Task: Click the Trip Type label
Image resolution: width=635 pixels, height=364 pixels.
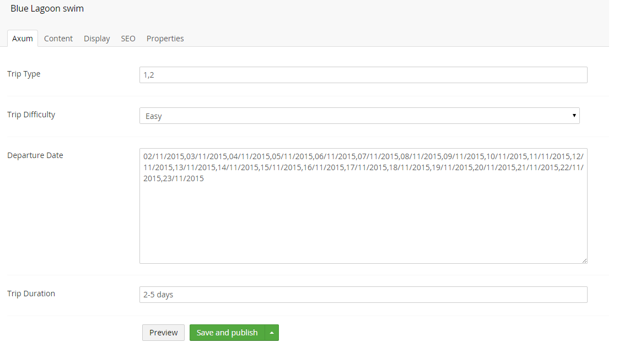Action: point(24,74)
